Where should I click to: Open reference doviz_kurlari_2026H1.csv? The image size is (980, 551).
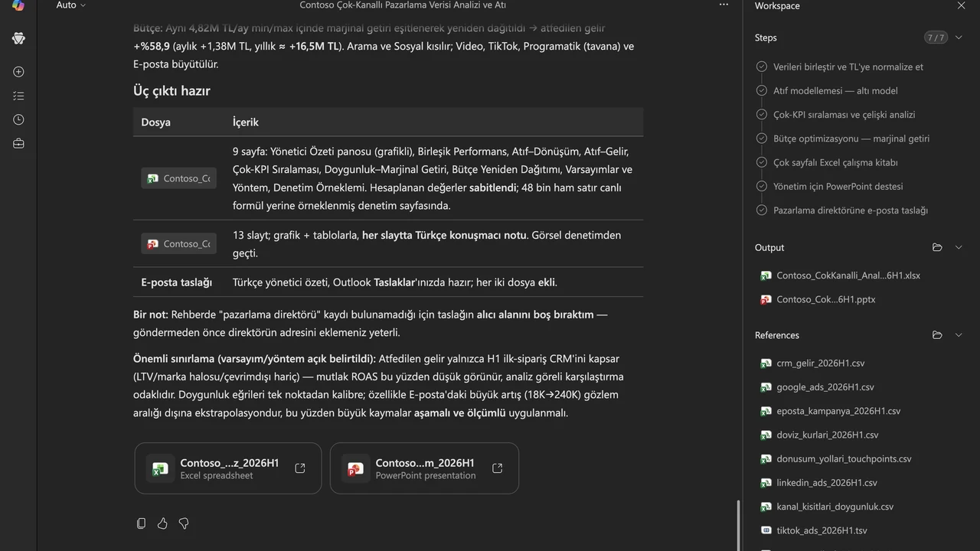(x=827, y=435)
